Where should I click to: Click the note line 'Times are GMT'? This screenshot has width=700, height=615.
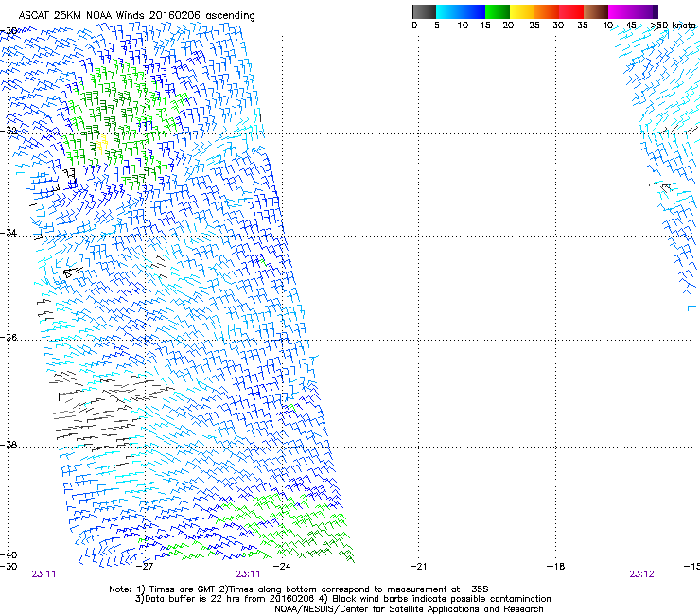coord(299,589)
